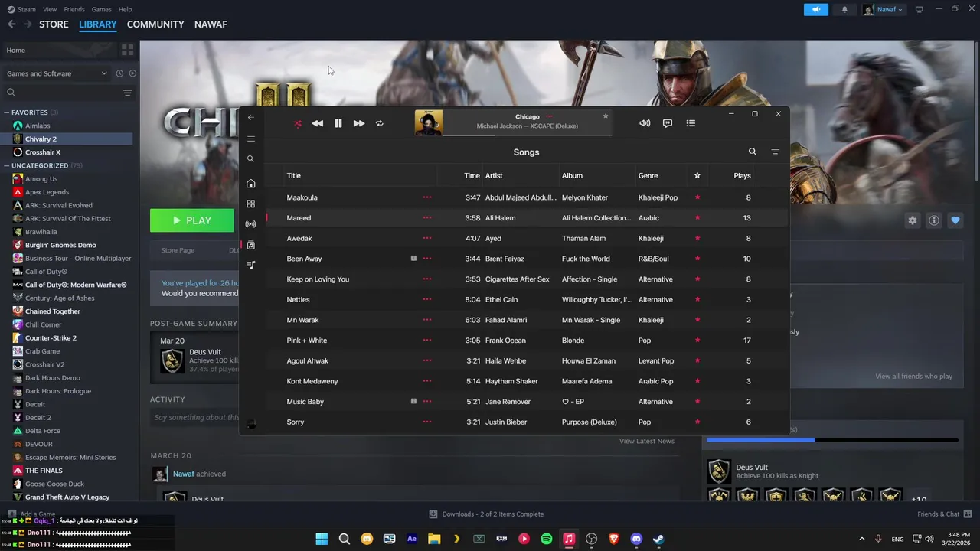The image size is (980, 551).
Task: Skip to the previous track
Action: point(317,123)
